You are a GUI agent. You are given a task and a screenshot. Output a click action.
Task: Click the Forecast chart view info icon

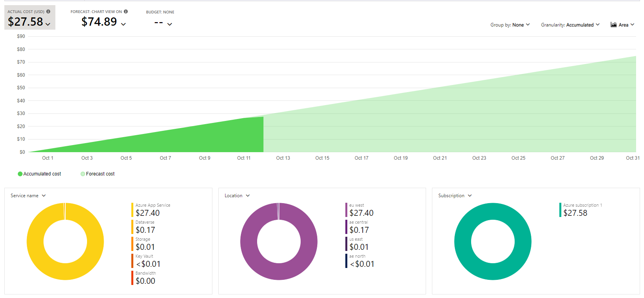[126, 11]
